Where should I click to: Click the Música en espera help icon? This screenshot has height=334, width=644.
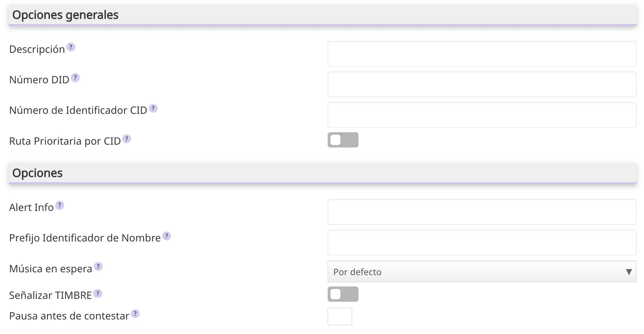click(x=98, y=267)
